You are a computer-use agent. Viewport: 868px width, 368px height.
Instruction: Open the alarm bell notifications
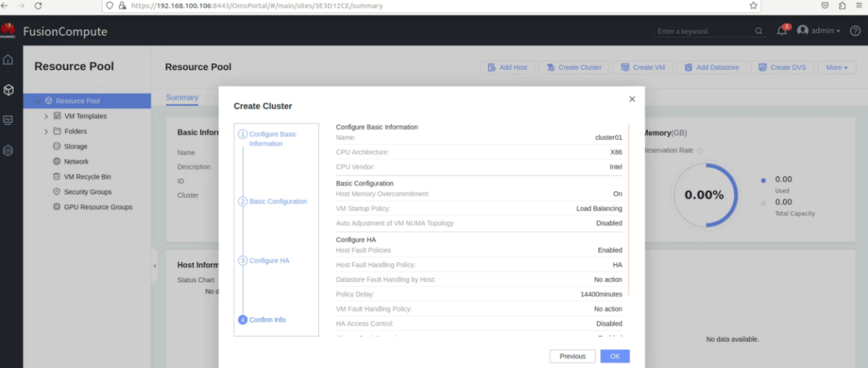pyautogui.click(x=782, y=31)
